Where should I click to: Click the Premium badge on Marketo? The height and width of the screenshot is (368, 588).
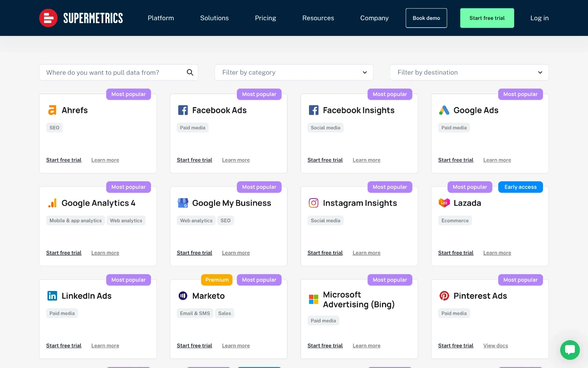coord(217,280)
